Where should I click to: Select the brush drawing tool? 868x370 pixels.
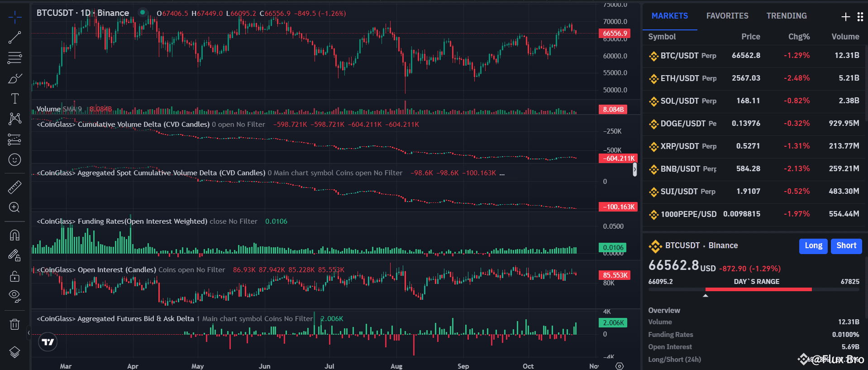(x=14, y=78)
